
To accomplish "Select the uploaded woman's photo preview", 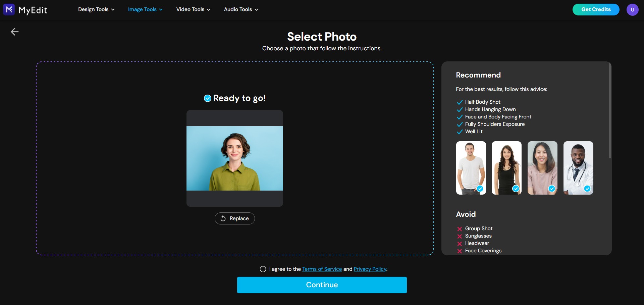I will pos(234,158).
